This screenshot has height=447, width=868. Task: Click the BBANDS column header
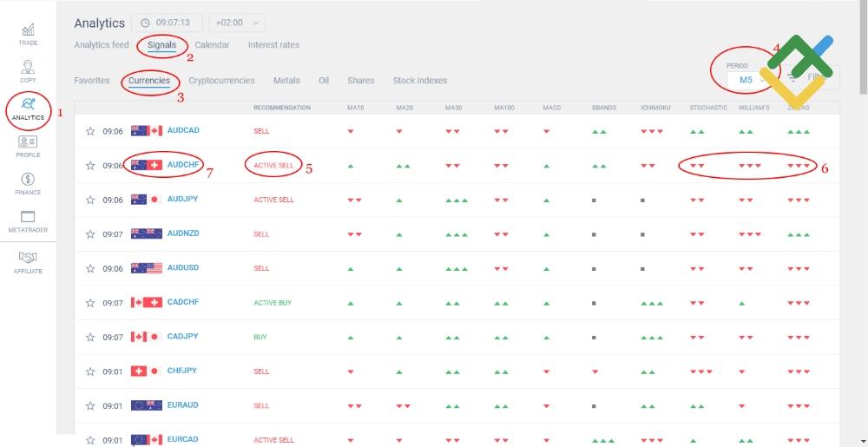604,108
